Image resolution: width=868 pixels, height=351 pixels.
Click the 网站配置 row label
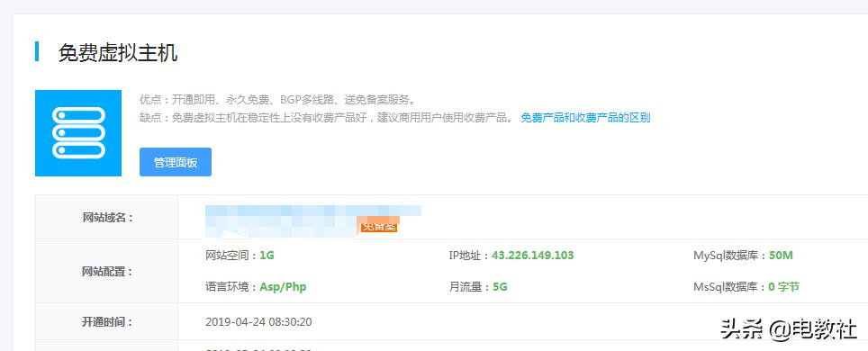pyautogui.click(x=107, y=272)
